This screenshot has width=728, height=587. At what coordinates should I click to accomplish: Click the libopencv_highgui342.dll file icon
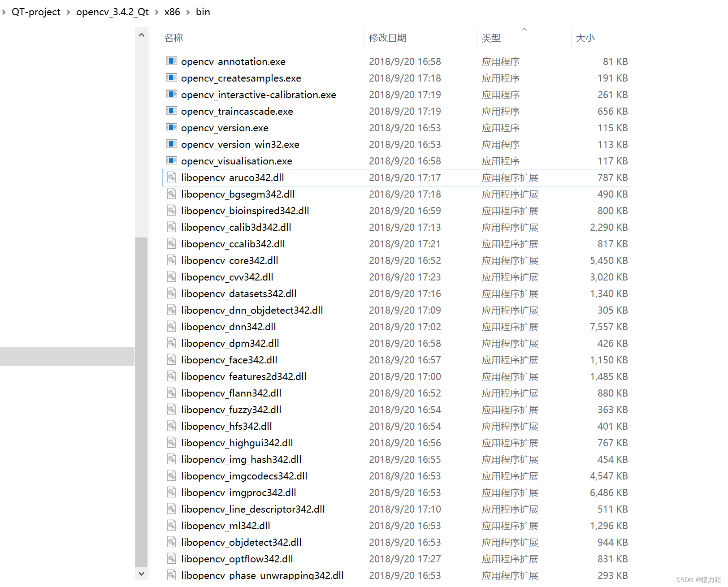pos(172,443)
